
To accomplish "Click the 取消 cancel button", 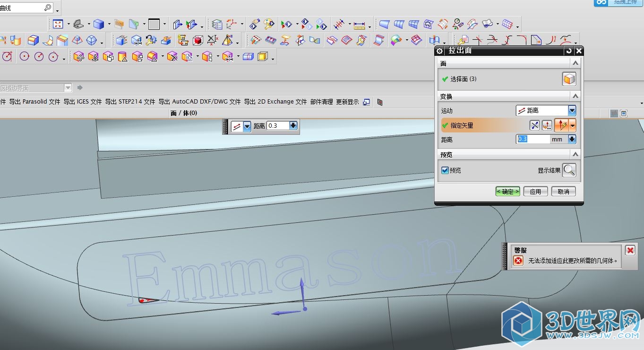I will tap(564, 192).
